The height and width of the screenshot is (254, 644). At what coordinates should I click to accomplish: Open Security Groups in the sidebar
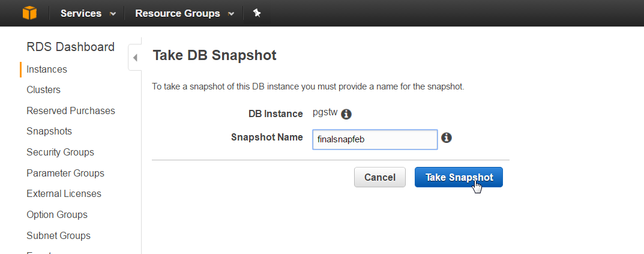click(61, 152)
